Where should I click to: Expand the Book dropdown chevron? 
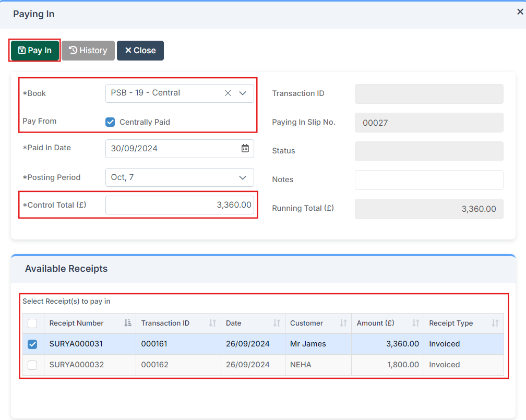point(243,93)
